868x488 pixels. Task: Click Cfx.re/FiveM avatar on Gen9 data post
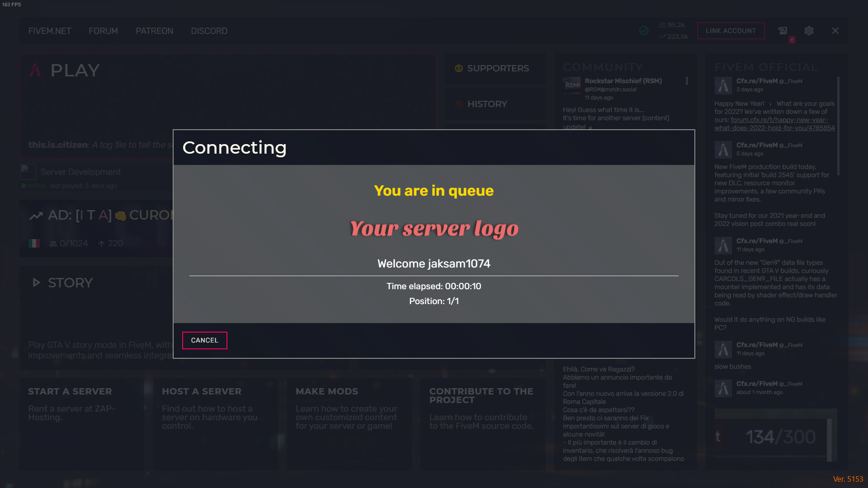tap(723, 245)
